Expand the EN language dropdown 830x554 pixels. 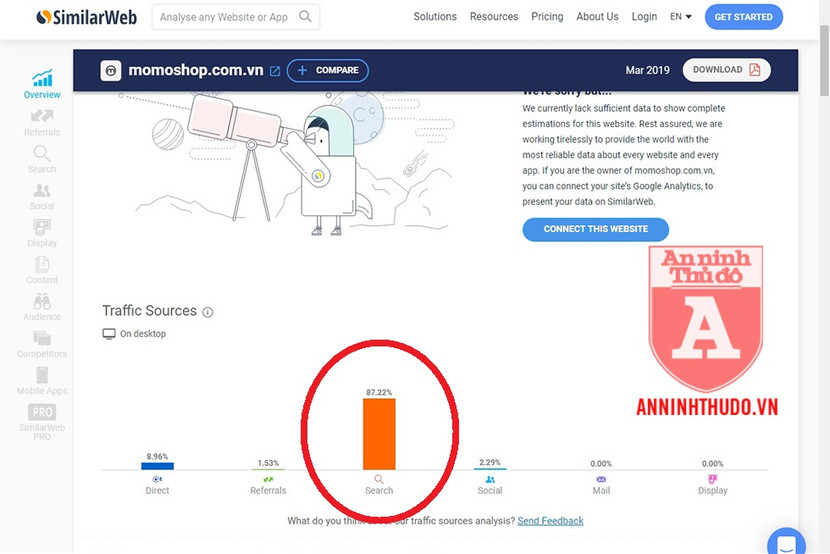(680, 17)
